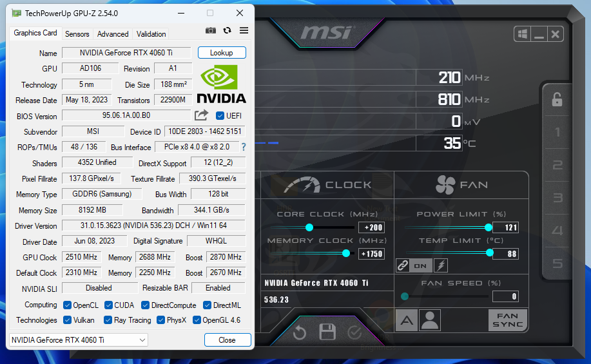The image size is (591, 364).
Task: Select Afterburner profile slot 5
Action: click(557, 263)
